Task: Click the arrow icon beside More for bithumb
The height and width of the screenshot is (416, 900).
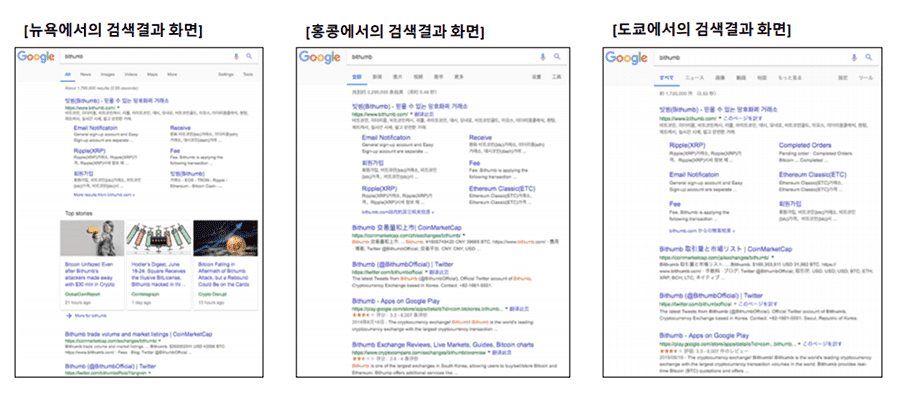Action: click(69, 316)
